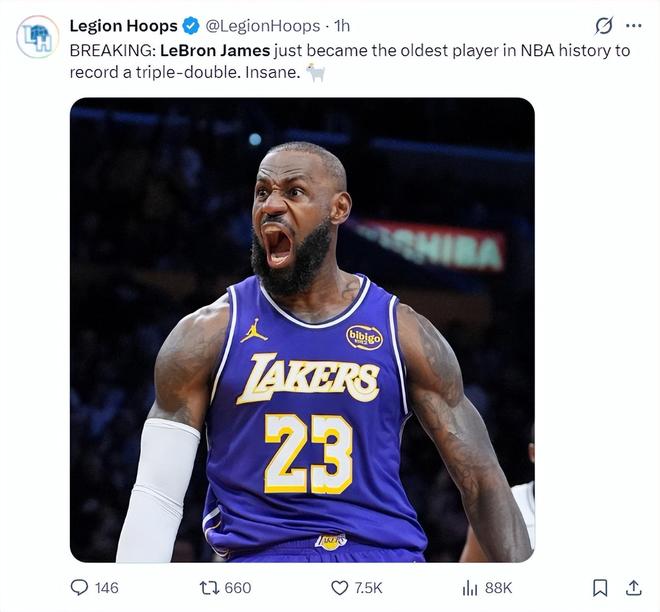Image resolution: width=660 pixels, height=612 pixels.
Task: Click the 660 reposts count
Action: tap(238, 588)
